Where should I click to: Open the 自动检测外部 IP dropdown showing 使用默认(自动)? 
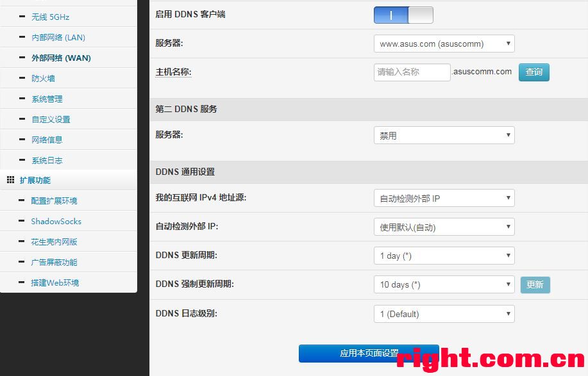[x=444, y=227]
